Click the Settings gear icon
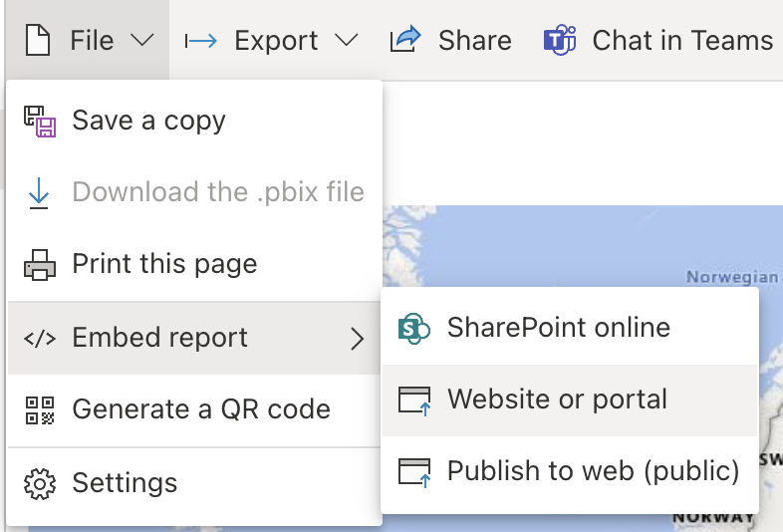This screenshot has width=783, height=532. tap(40, 483)
